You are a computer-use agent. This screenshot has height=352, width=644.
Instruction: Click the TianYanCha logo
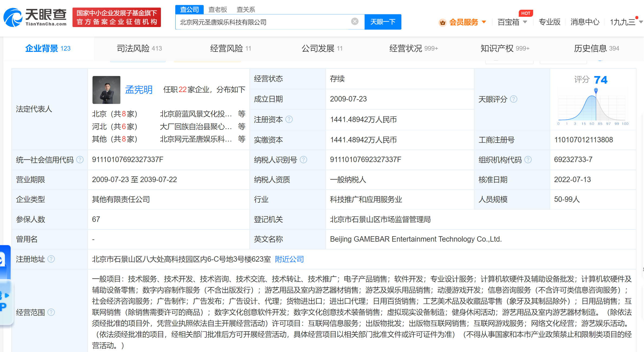[x=35, y=17]
